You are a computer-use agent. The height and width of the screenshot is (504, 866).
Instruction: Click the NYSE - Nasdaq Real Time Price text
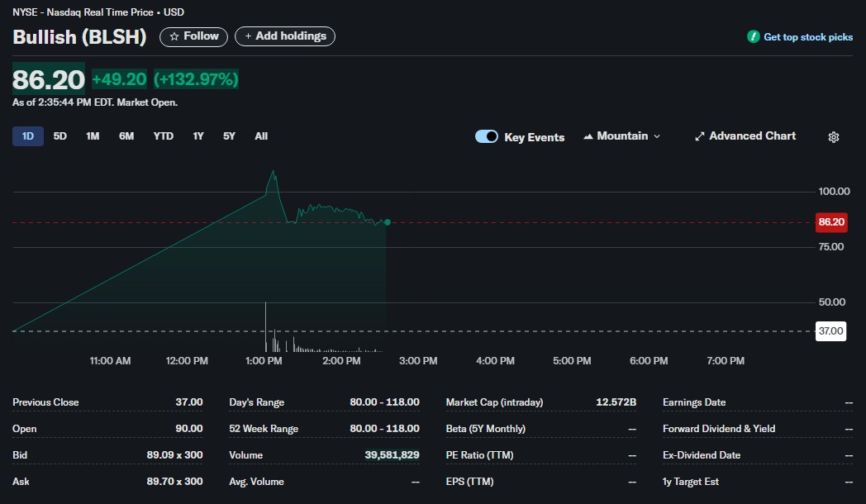click(83, 12)
